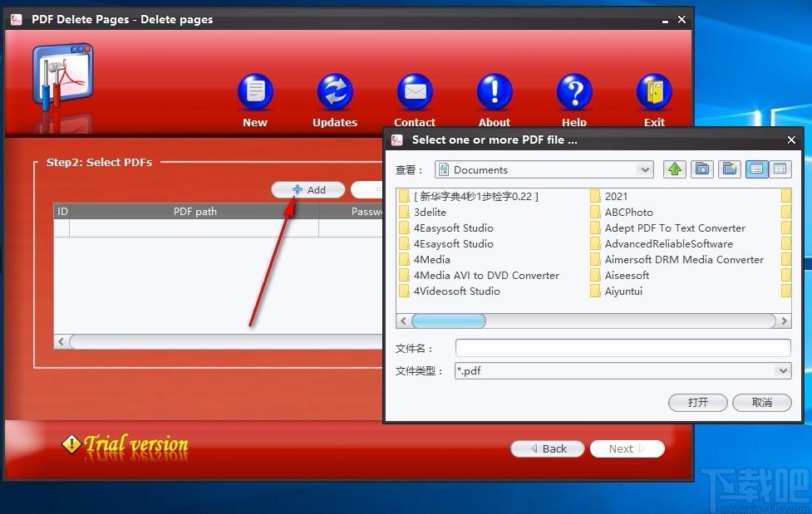
Task: Click the Add PDF button
Action: point(308,190)
